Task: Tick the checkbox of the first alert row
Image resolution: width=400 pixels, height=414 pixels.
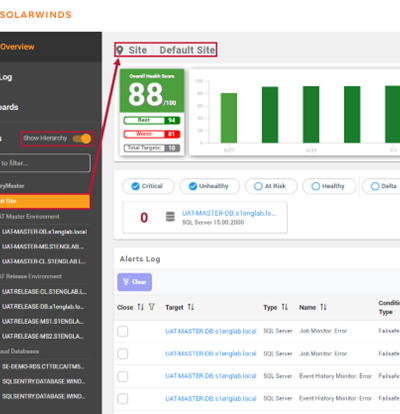Action: coord(123,331)
